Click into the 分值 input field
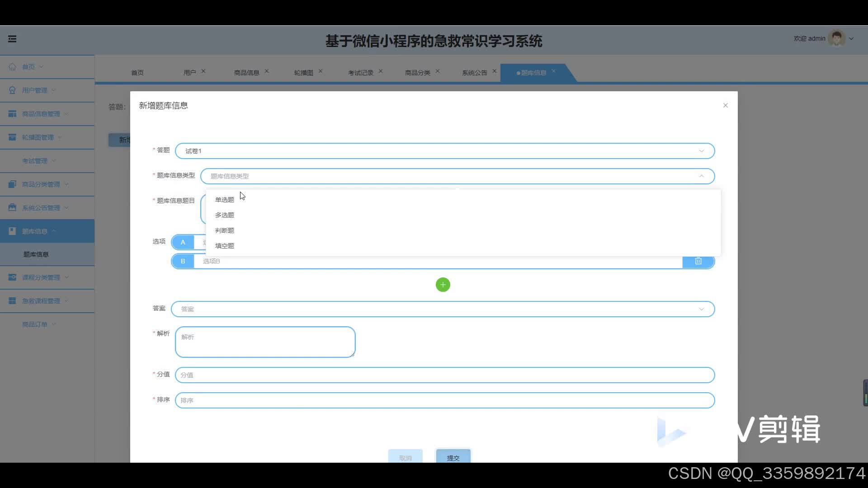The image size is (868, 488). 444,375
